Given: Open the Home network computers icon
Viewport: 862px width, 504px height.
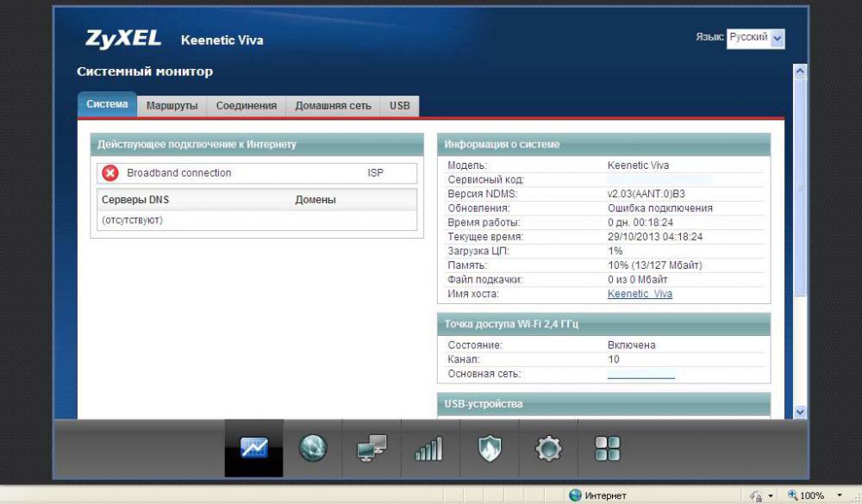Looking at the screenshot, I should pos(372,448).
